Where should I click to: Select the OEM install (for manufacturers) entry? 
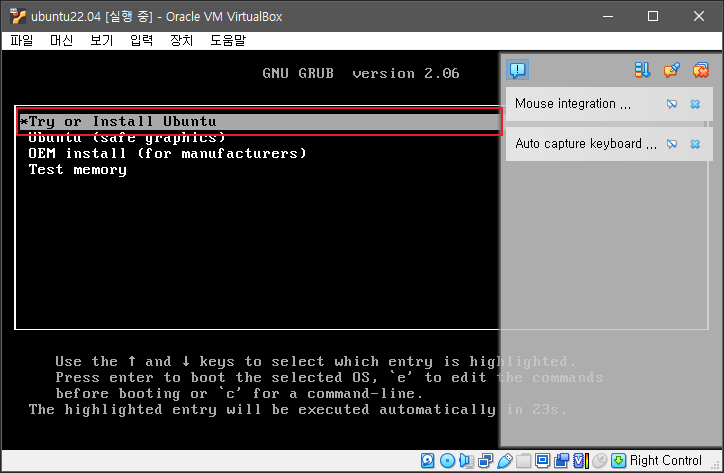coord(167,153)
